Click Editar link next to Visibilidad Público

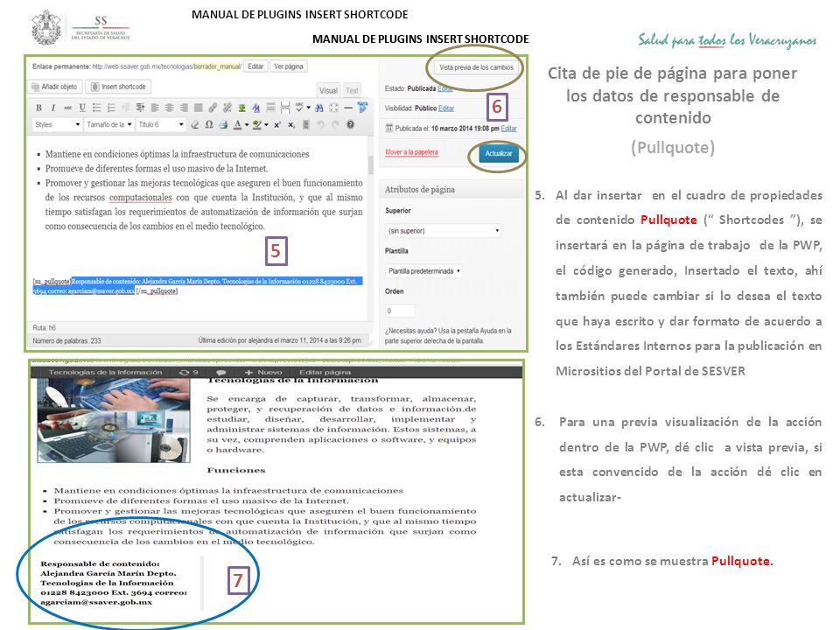point(446,108)
